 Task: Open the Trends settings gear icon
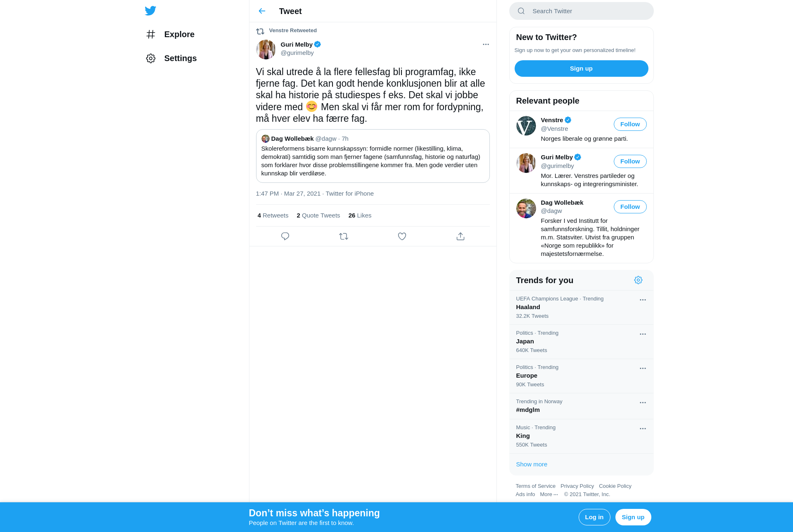pos(638,280)
